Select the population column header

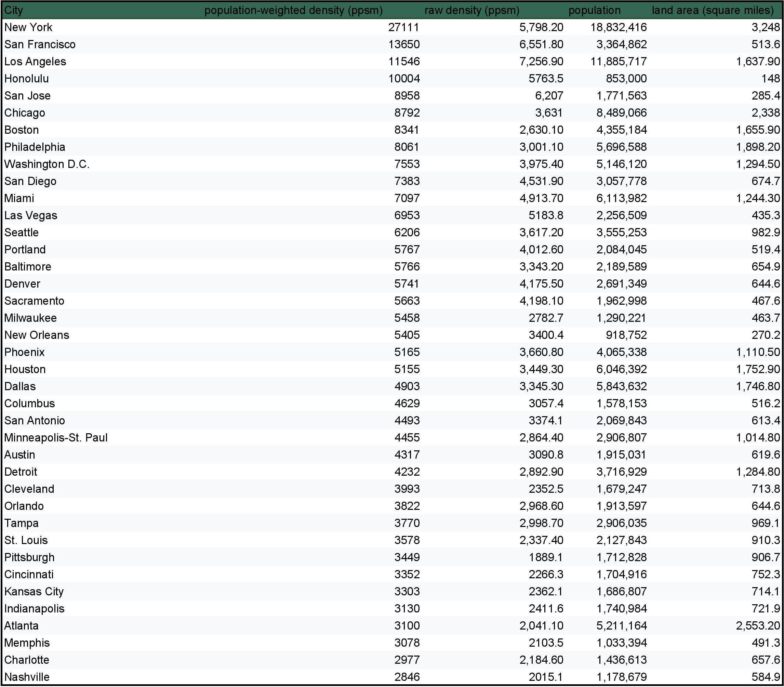[594, 10]
